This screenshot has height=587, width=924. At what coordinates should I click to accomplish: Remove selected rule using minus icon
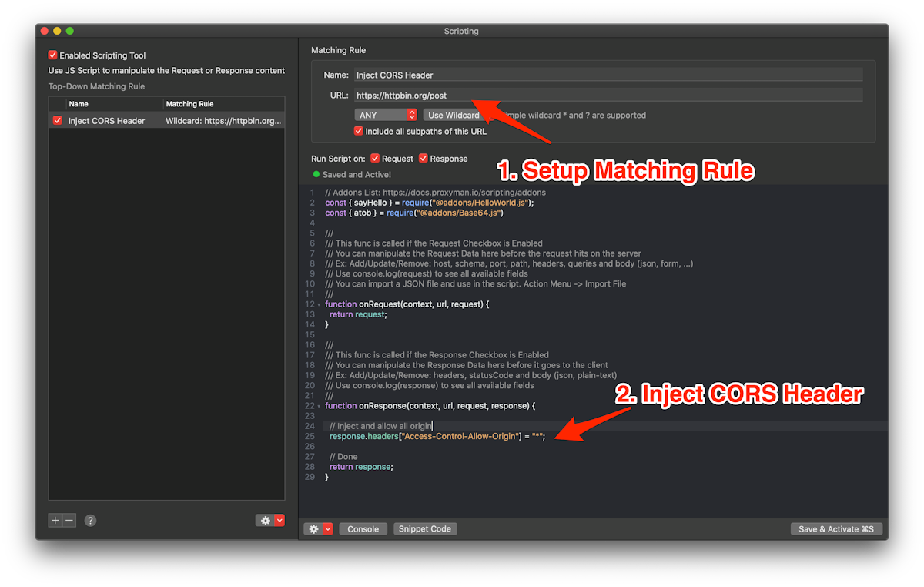point(68,520)
